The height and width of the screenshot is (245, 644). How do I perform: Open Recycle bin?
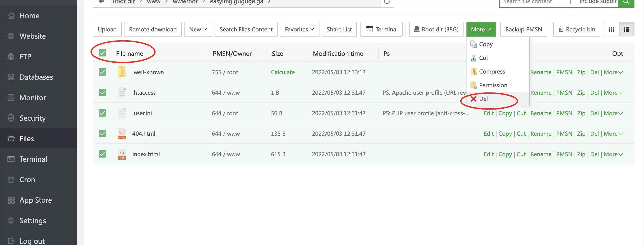click(x=576, y=29)
